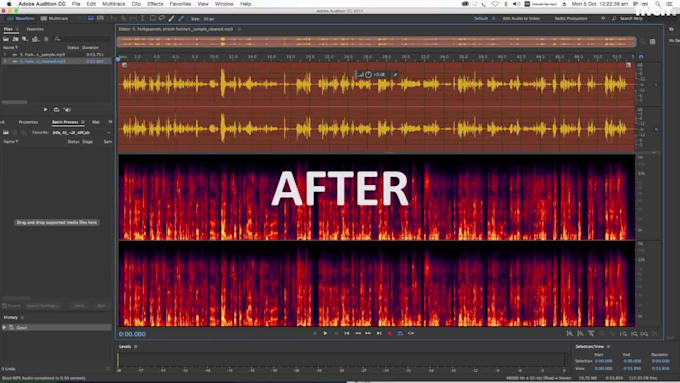This screenshot has height=383, width=680.
Task: Move playhead to previous marker
Action: coord(347,334)
